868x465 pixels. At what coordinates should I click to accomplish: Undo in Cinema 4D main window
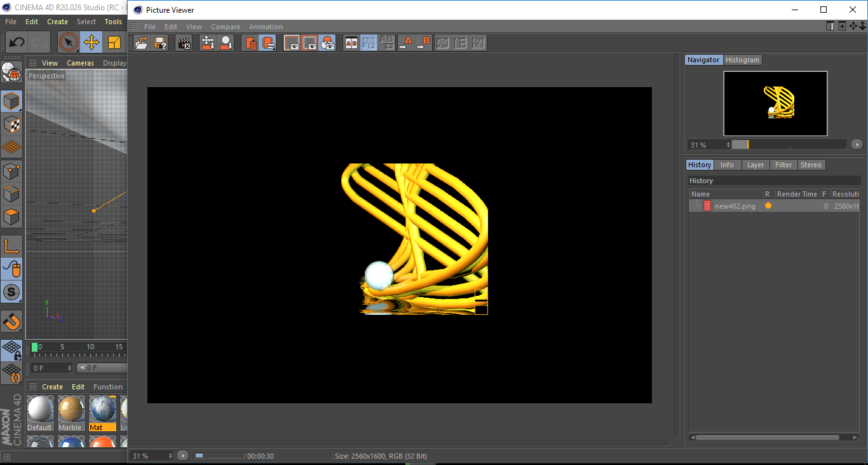pos(17,43)
